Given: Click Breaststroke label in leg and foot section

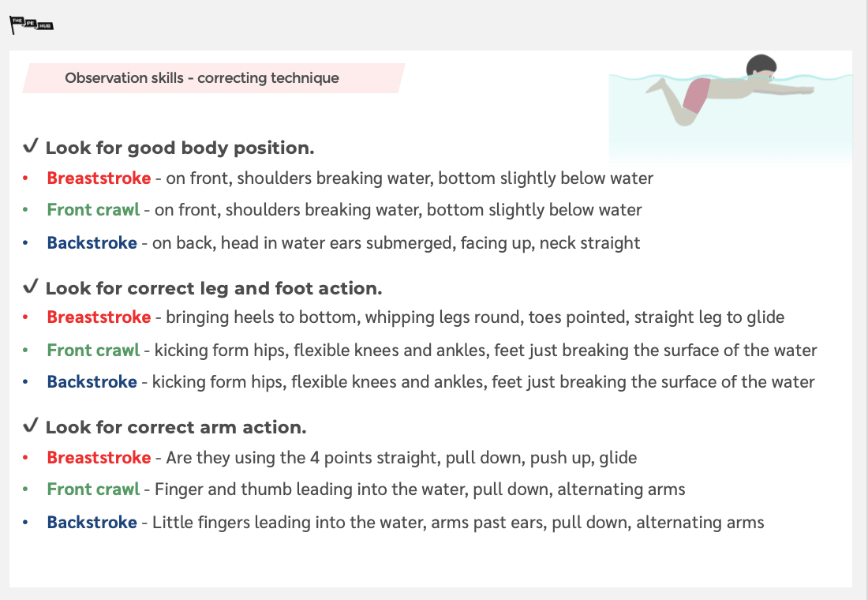Looking at the screenshot, I should coord(99,317).
